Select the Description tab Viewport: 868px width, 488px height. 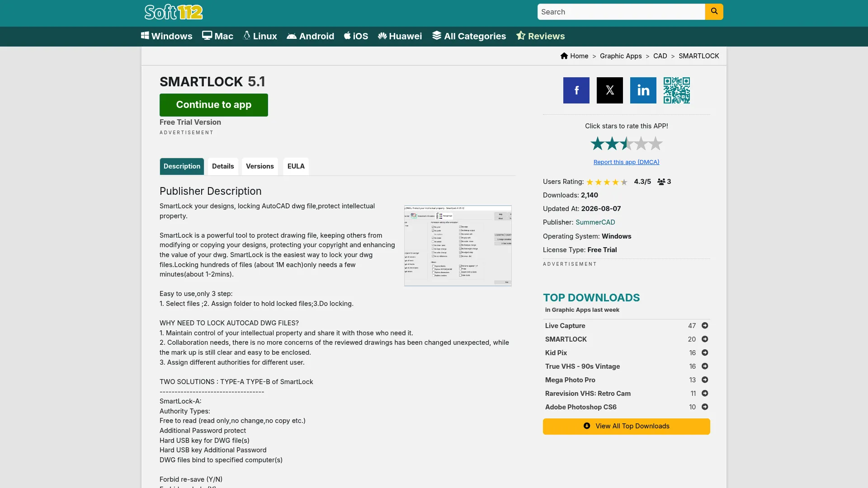point(182,166)
